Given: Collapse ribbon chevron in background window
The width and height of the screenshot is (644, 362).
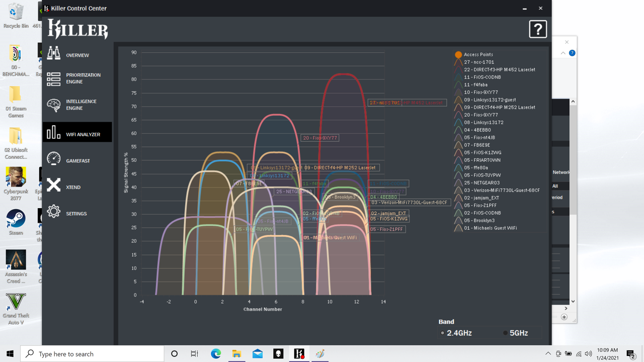Looking at the screenshot, I should (563, 53).
